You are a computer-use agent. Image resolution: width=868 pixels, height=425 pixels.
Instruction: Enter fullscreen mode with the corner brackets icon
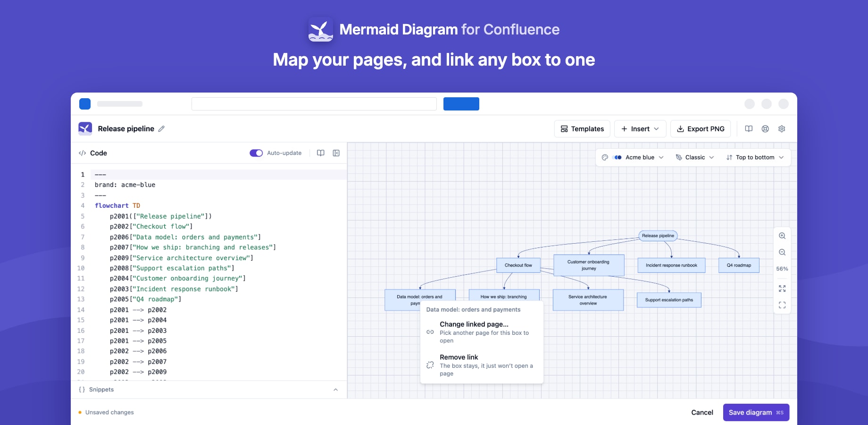(x=782, y=305)
